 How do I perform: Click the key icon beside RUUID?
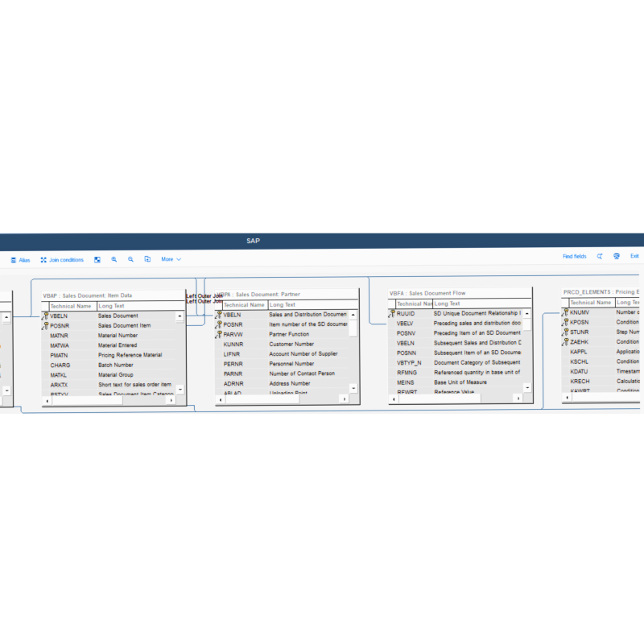[x=391, y=313]
